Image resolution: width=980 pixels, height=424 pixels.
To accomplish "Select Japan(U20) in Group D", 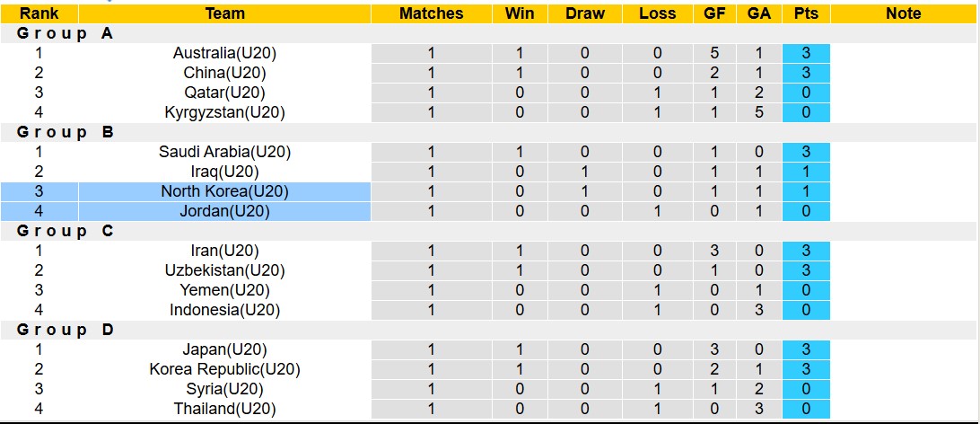I will coord(224,349).
